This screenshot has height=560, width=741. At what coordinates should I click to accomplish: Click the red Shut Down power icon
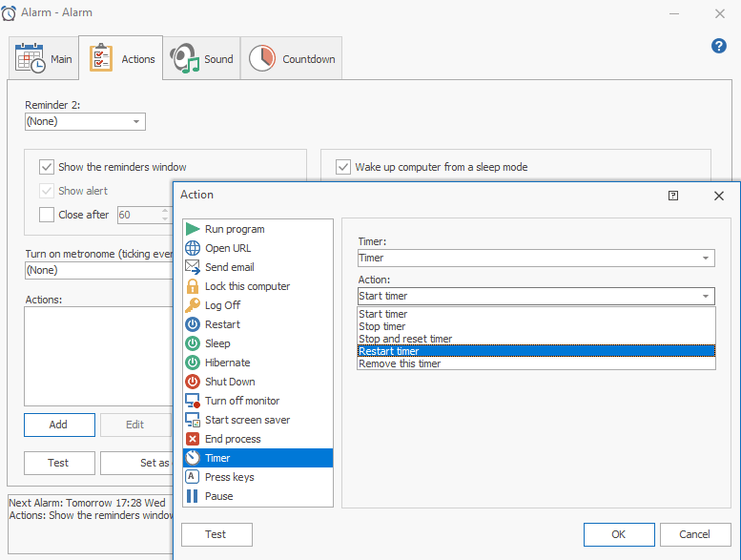193,382
